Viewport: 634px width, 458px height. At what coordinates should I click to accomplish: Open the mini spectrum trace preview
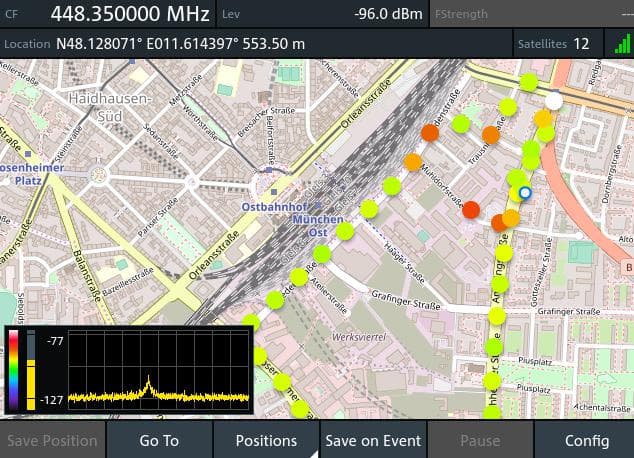click(x=157, y=370)
